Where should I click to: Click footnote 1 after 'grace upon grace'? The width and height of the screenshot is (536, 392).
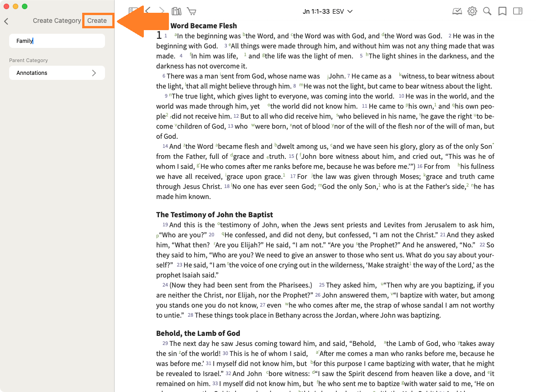284,175
